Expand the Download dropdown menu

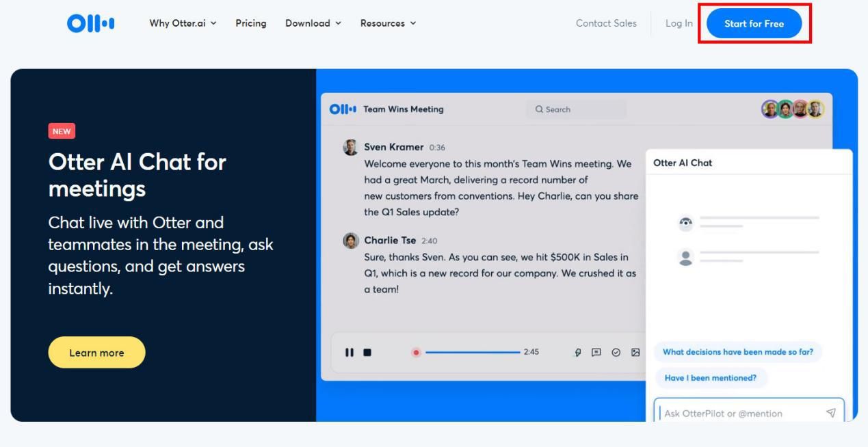[x=313, y=23]
